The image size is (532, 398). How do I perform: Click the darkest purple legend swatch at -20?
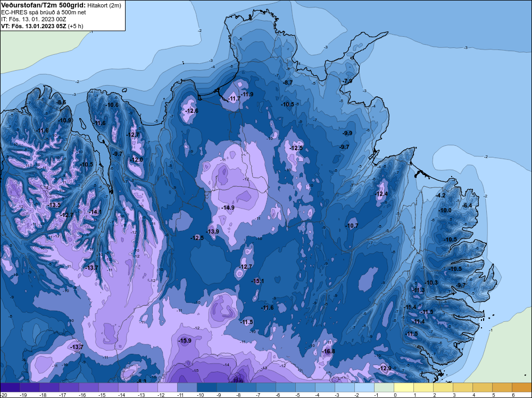[x=10, y=387]
